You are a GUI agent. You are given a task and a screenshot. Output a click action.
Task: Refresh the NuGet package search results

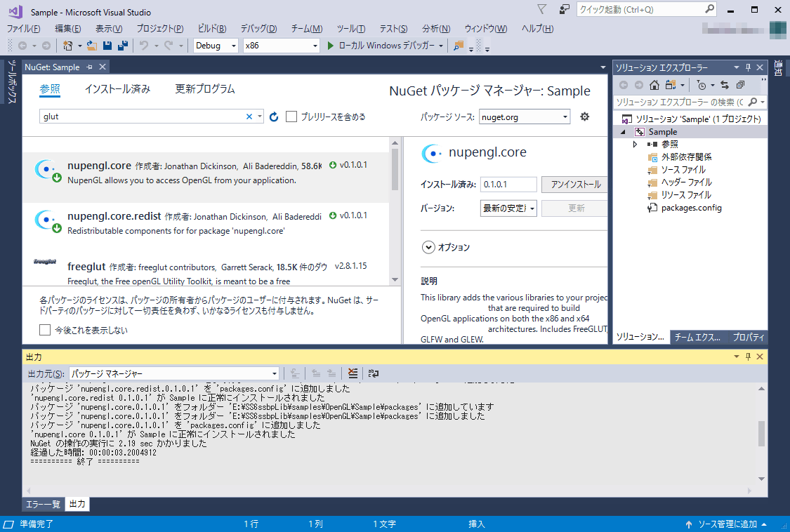coord(274,117)
